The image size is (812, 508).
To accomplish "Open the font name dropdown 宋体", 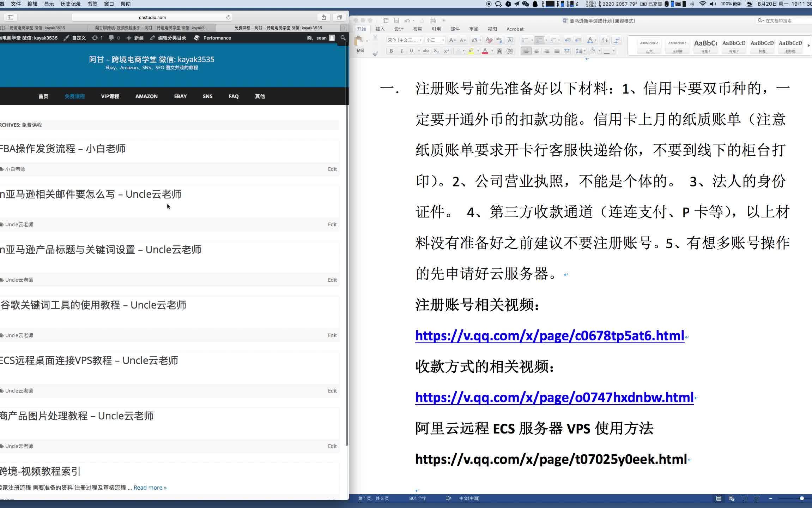I will pyautogui.click(x=404, y=40).
